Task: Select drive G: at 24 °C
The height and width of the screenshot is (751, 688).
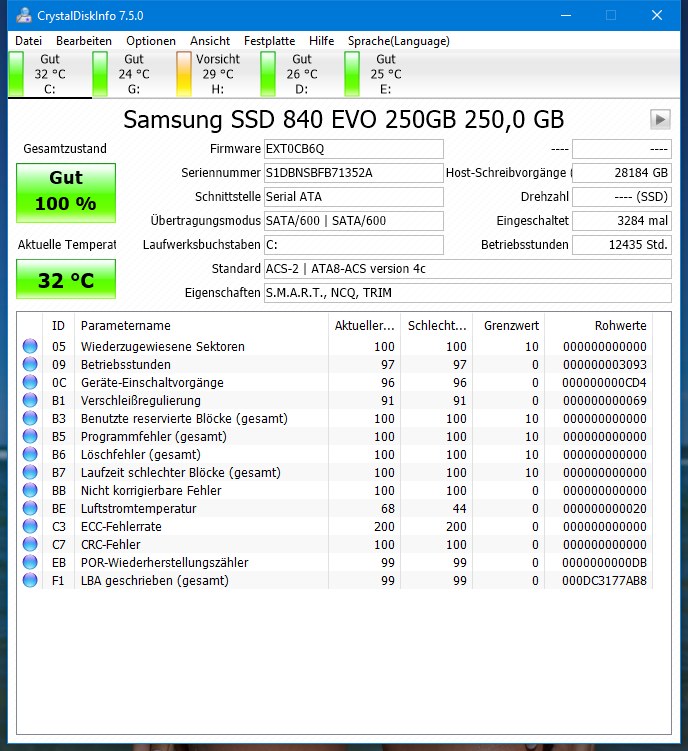Action: pyautogui.click(x=133, y=74)
